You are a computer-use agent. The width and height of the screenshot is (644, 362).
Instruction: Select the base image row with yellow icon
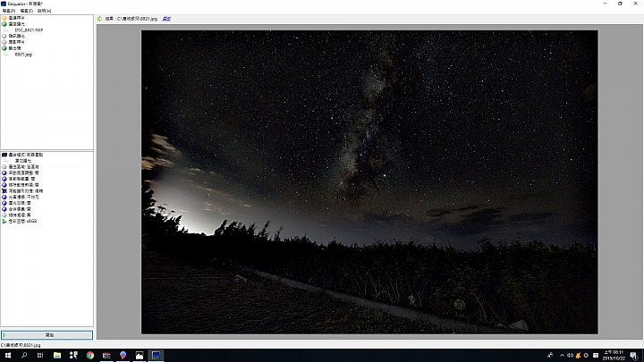point(13,18)
